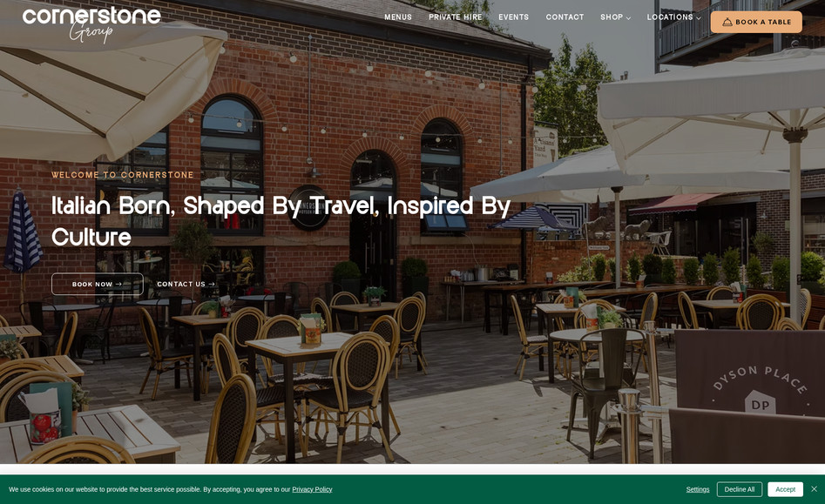Expand the Shop dropdown chevron
This screenshot has height=504, width=825.
628,18
